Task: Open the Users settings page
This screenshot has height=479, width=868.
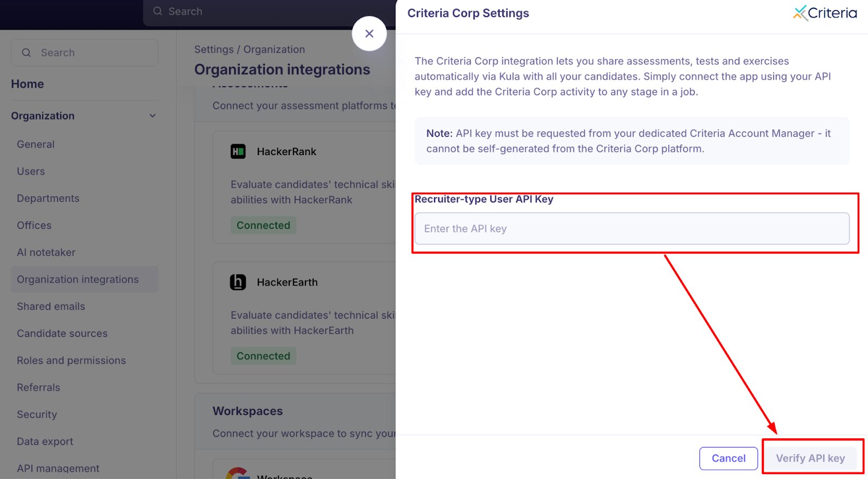Action: (31, 171)
